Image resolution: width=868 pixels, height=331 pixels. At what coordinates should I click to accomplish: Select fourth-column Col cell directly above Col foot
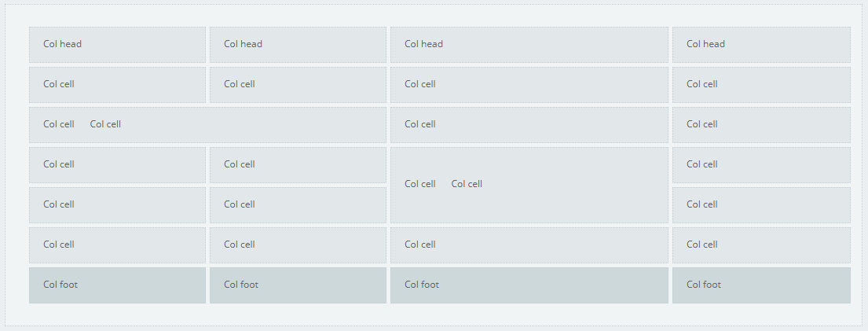(x=760, y=245)
